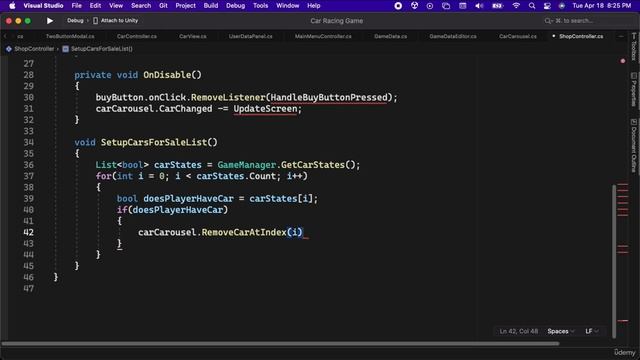Open the Search menu
The height and width of the screenshot is (360, 640).
(x=141, y=6)
